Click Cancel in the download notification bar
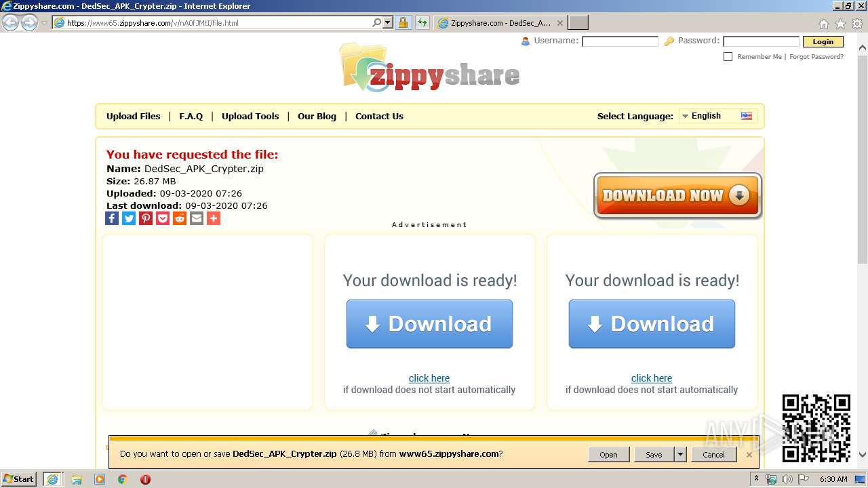Screen dimensions: 868x488 click(713, 454)
